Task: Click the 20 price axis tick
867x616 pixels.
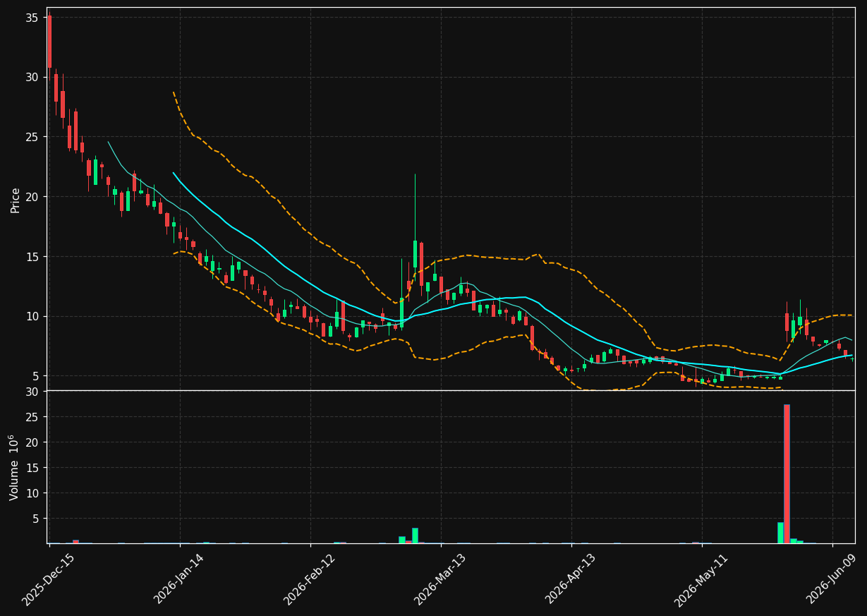Action: click(x=32, y=197)
